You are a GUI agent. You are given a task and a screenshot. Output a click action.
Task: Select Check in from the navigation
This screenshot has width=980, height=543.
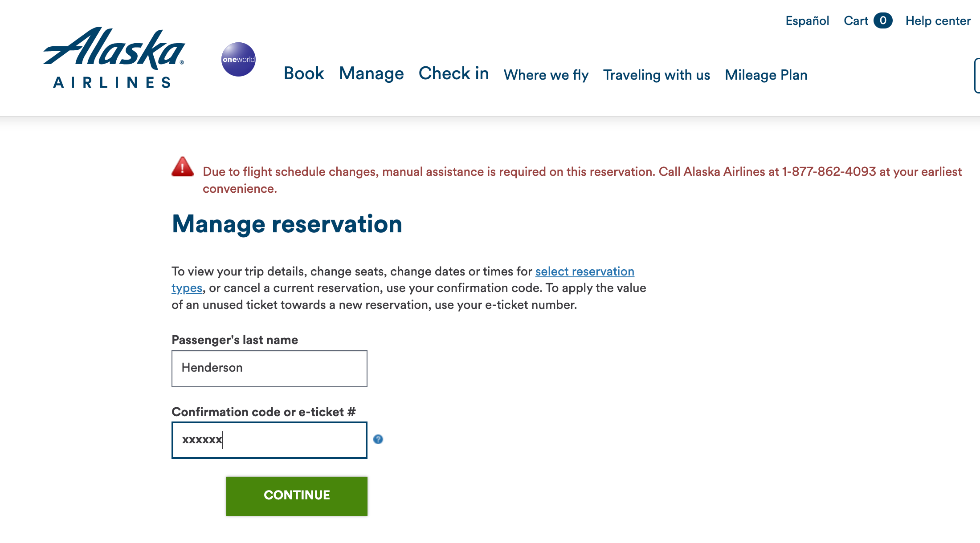tap(453, 73)
